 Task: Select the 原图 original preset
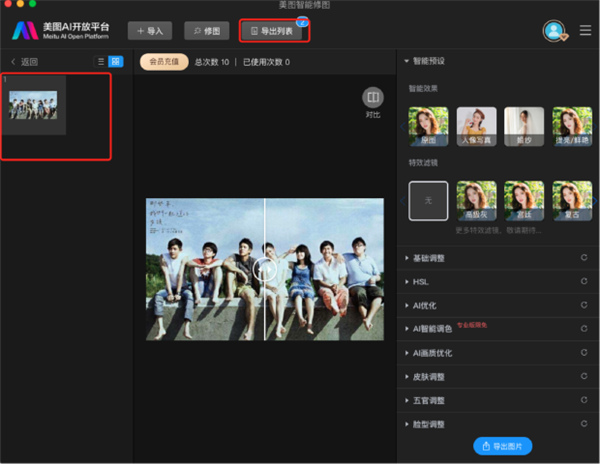[428, 127]
